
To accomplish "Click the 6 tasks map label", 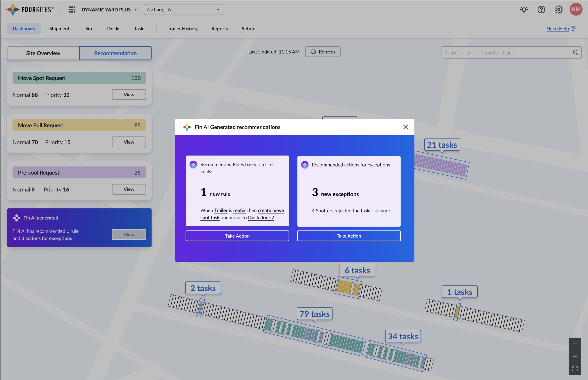I will click(357, 270).
